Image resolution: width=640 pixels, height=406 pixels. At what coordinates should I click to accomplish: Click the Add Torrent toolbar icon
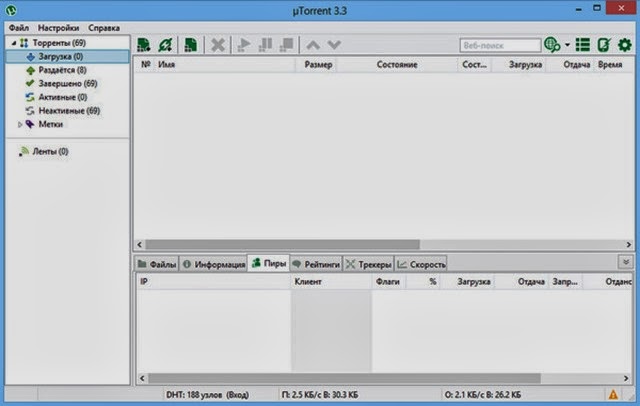point(144,45)
